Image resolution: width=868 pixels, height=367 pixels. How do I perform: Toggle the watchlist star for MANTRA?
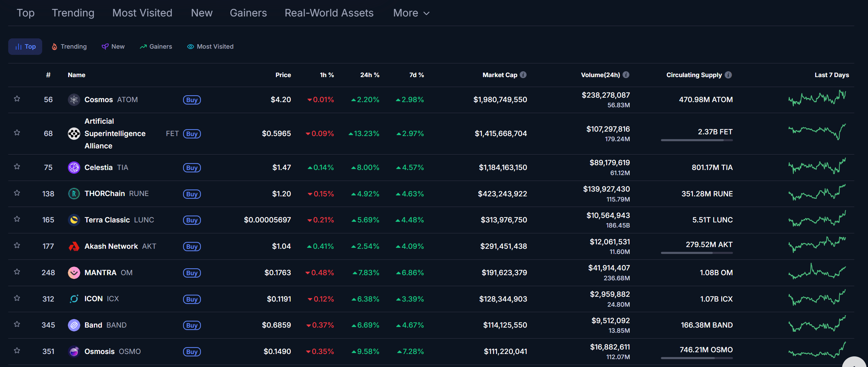point(17,272)
